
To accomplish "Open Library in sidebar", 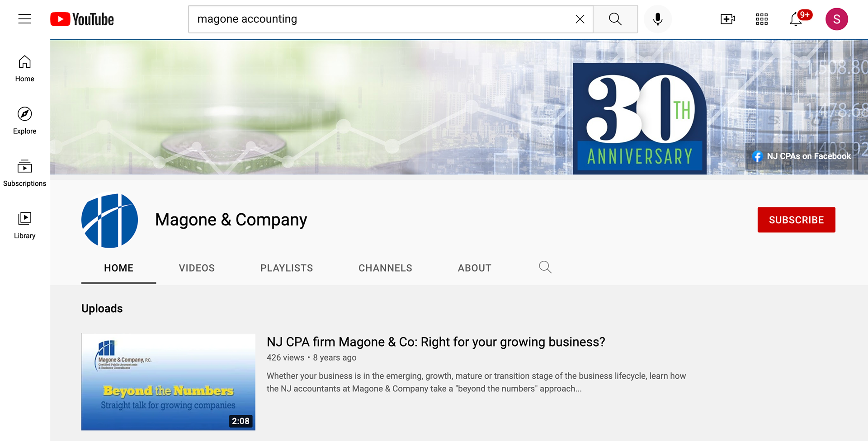I will (25, 226).
